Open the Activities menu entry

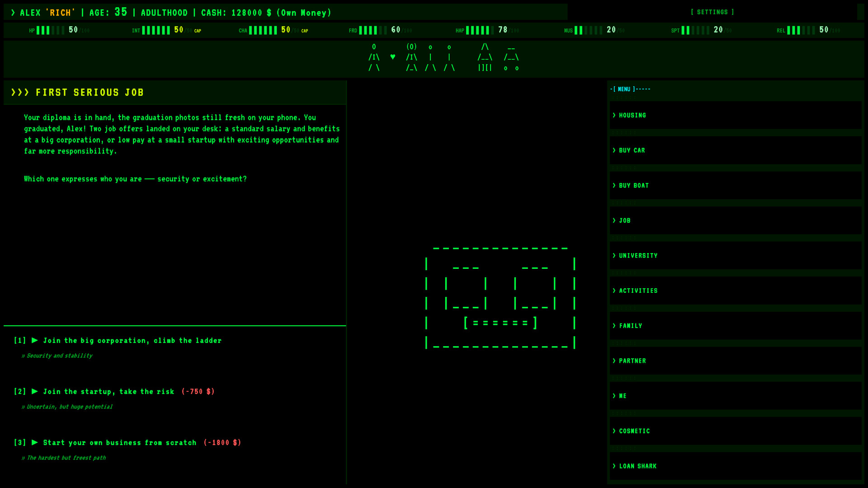736,291
